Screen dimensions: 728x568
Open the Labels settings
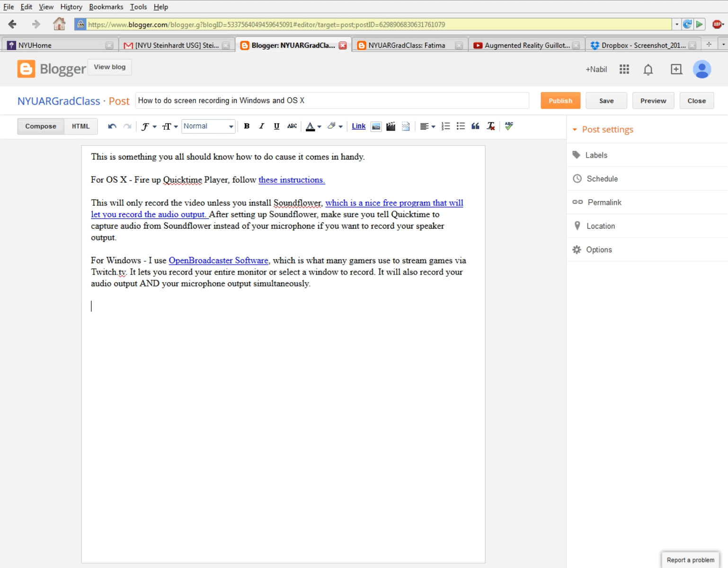tap(596, 155)
